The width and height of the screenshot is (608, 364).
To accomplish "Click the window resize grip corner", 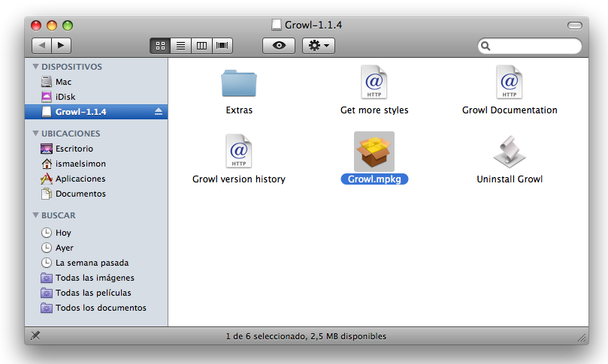I will [x=582, y=338].
